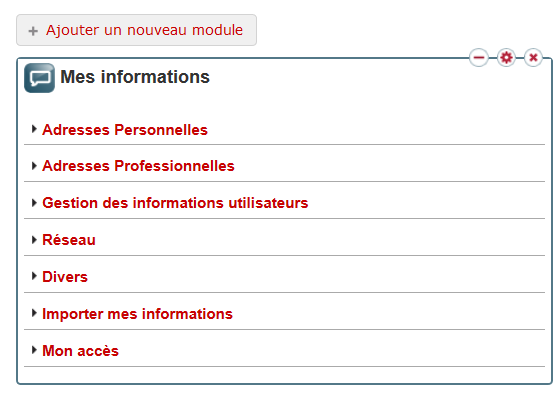This screenshot has width=560, height=416.
Task: Open module settings gear icon
Action: tap(506, 57)
